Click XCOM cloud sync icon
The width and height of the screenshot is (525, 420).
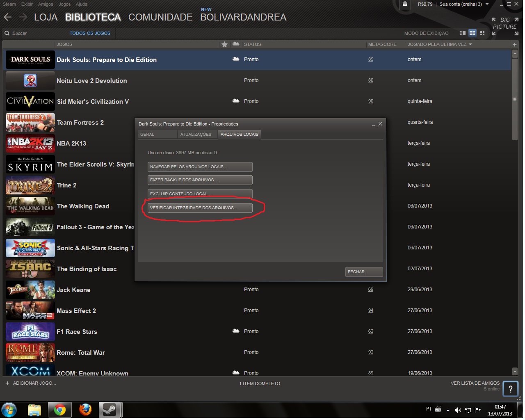tap(236, 373)
